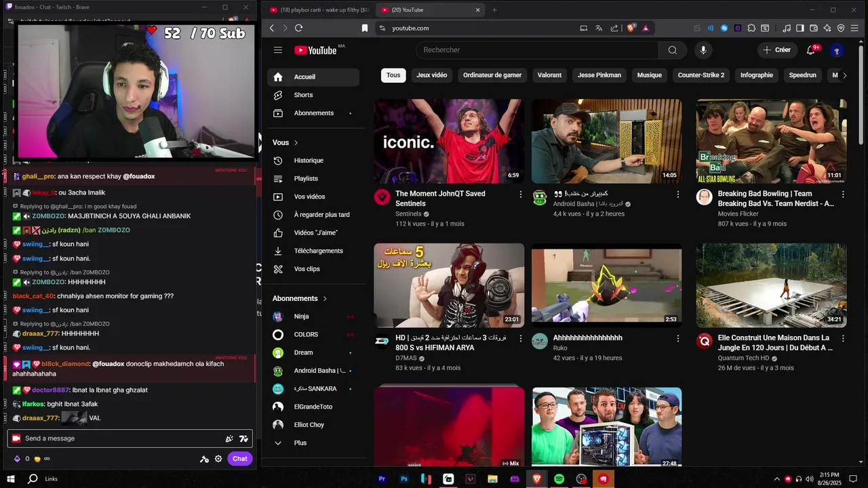The height and width of the screenshot is (488, 868).
Task: Click the Créer button
Action: click(x=776, y=50)
